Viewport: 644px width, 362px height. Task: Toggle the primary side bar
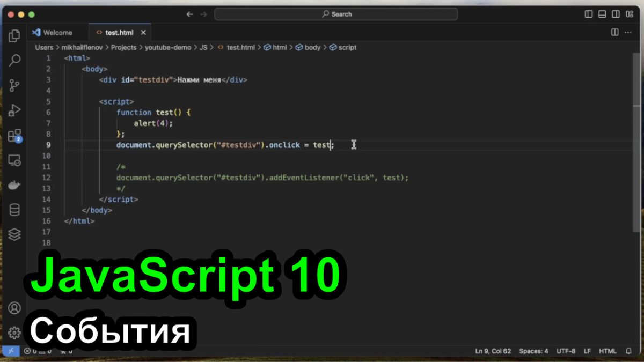(589, 14)
